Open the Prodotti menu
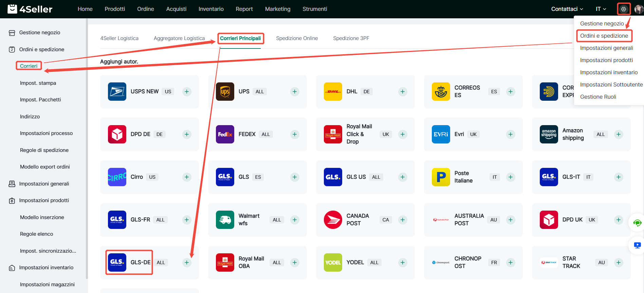The width and height of the screenshot is (644, 293). [x=115, y=9]
